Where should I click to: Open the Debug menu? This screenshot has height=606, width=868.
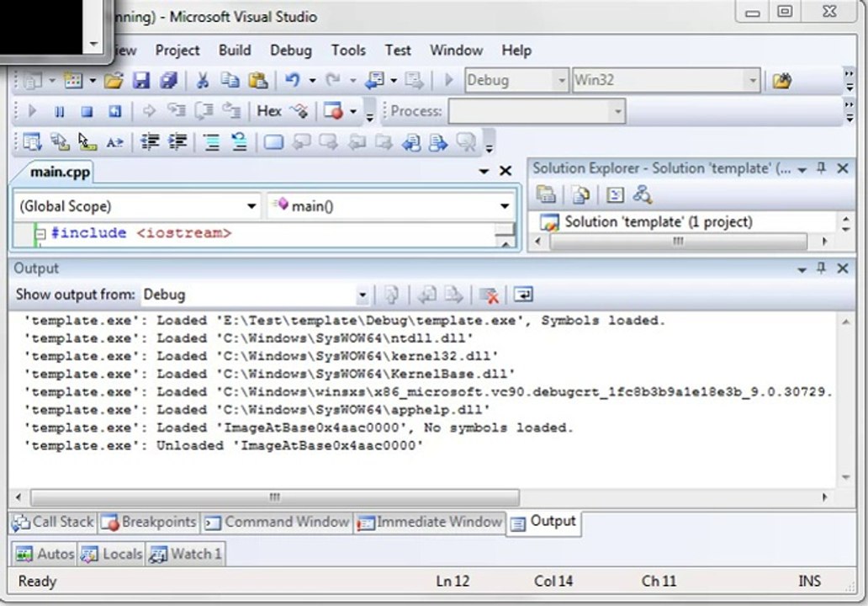(x=291, y=50)
